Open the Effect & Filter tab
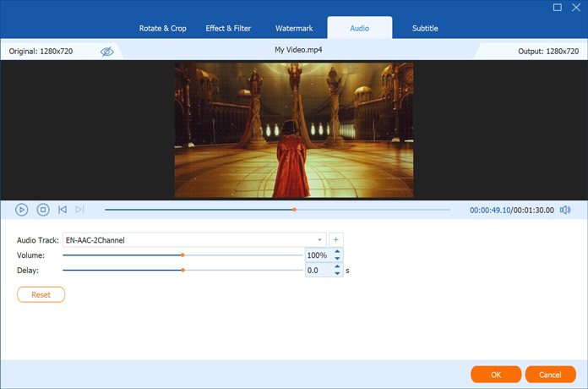Screen dimensions: 588x389 pyautogui.click(x=228, y=28)
